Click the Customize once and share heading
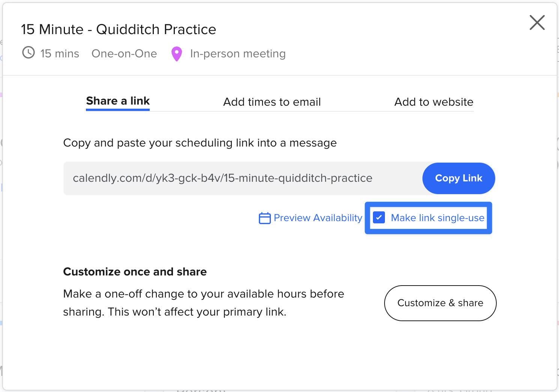The width and height of the screenshot is (559, 392). 135,272
